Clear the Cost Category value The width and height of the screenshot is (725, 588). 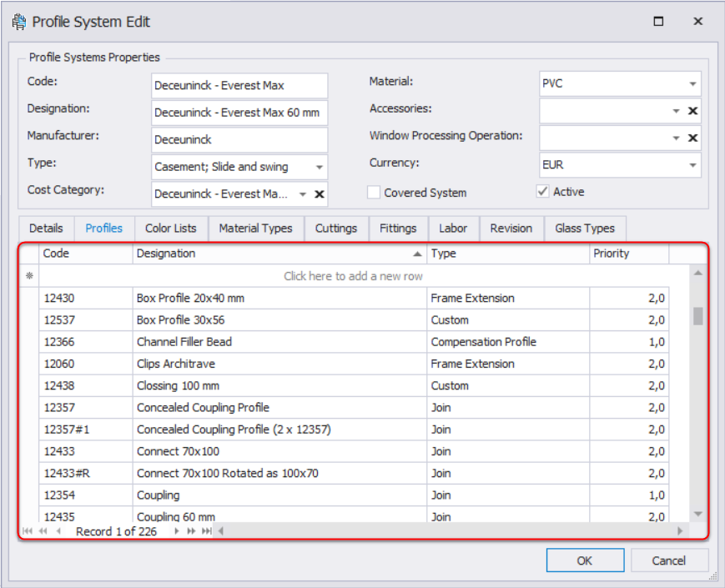[x=319, y=194]
